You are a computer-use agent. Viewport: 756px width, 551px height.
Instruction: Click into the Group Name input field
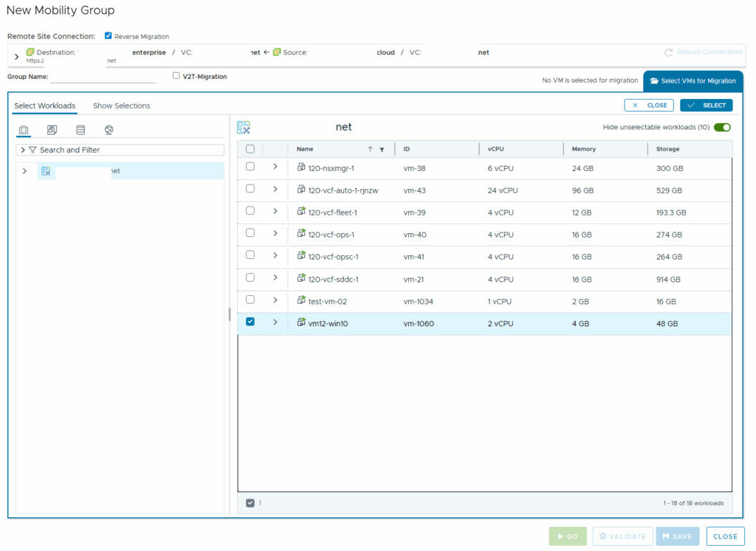pyautogui.click(x=103, y=77)
